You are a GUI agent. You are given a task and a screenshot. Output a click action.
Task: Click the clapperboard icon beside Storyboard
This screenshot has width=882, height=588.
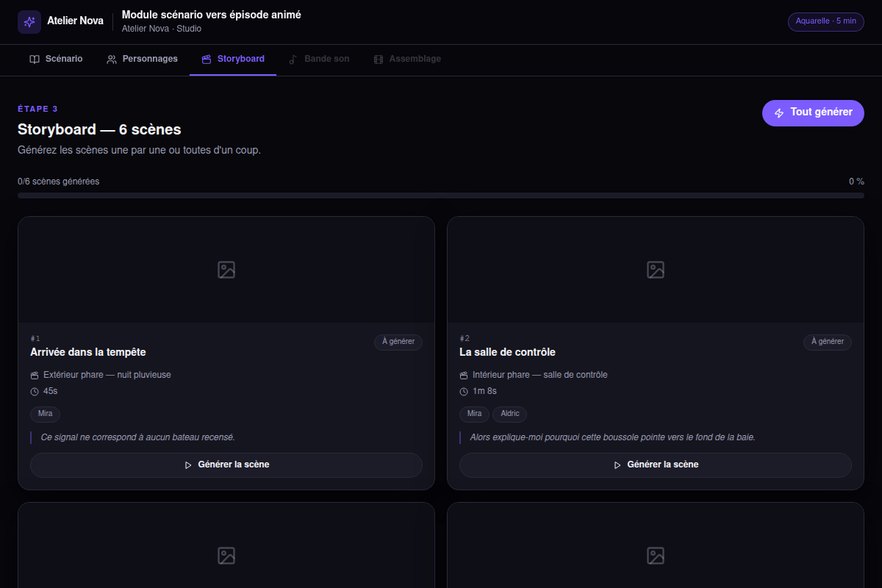(x=207, y=59)
